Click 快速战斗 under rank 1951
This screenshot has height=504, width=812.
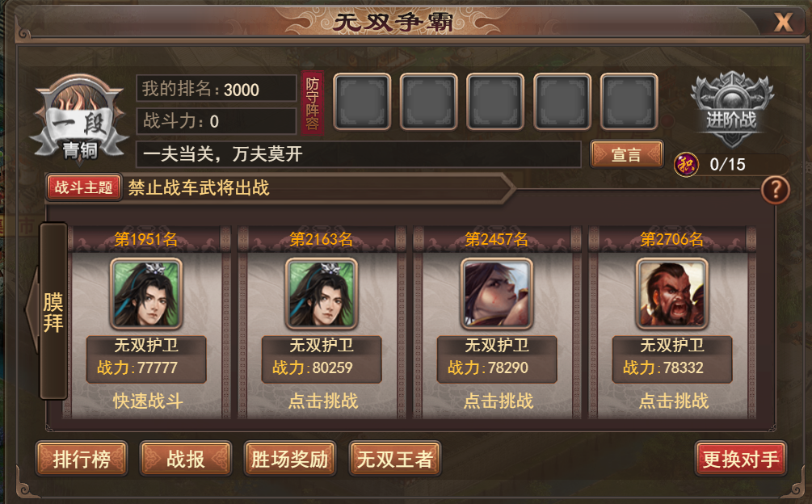[x=148, y=401]
